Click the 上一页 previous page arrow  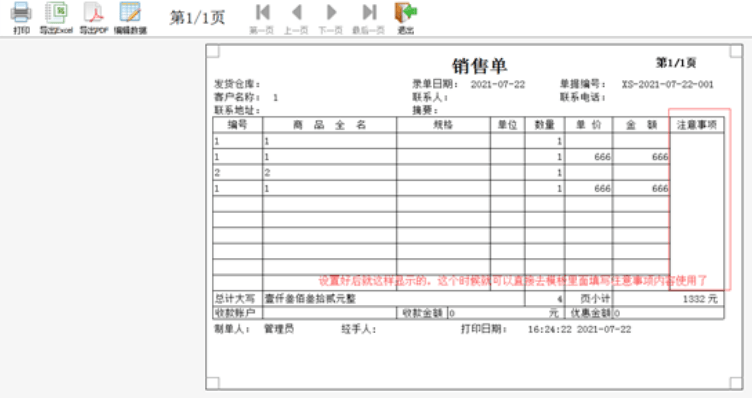[x=296, y=12]
